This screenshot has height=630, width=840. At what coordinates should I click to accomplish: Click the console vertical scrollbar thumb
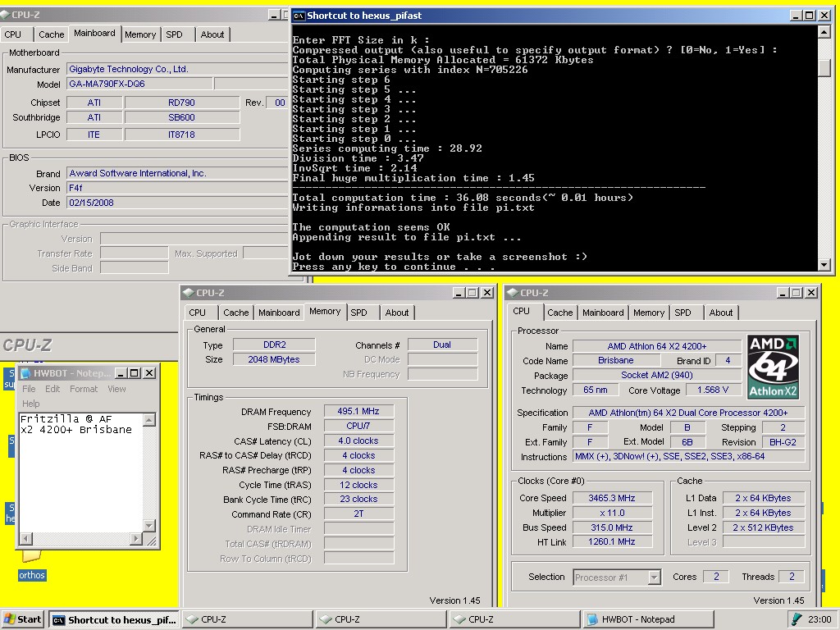pos(825,67)
